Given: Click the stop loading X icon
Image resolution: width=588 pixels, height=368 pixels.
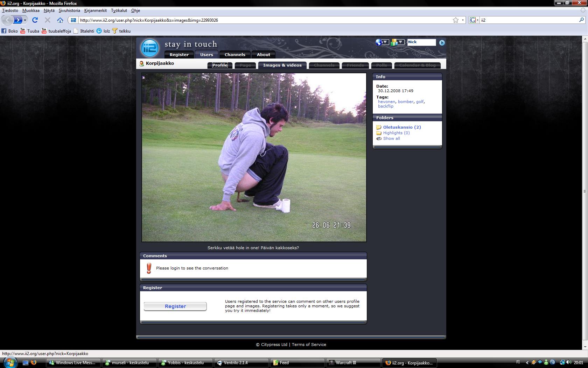Looking at the screenshot, I should (48, 20).
